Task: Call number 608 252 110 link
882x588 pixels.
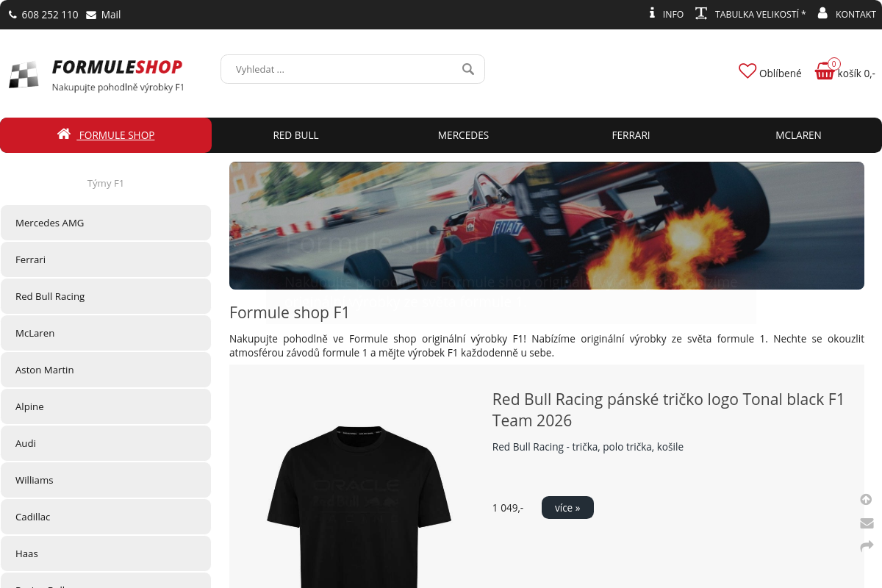Action: pyautogui.click(x=50, y=15)
